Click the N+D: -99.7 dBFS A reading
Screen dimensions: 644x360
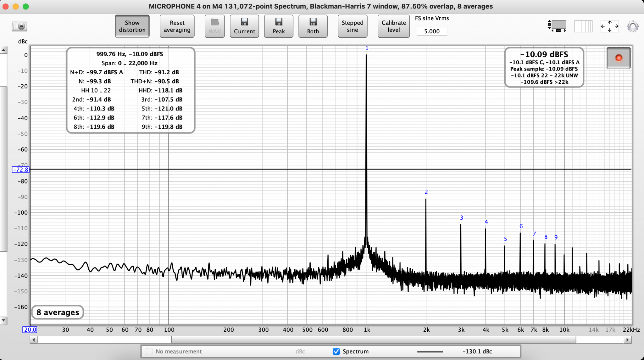click(97, 72)
